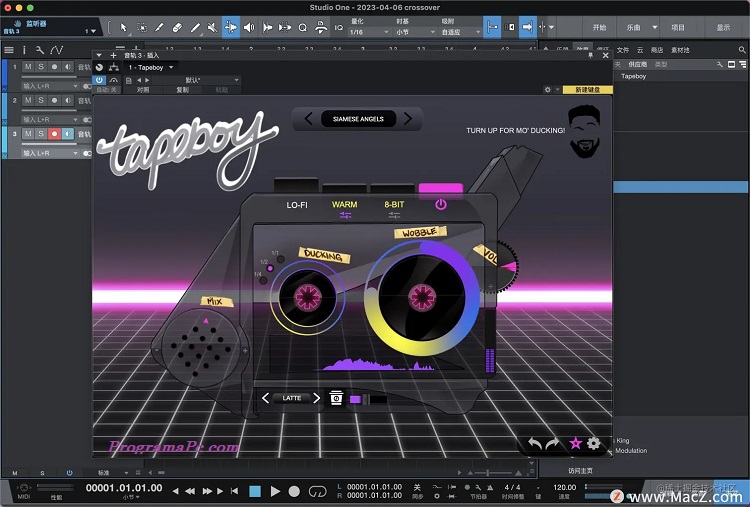Screen dimensions: 750x507
Task: Select next tape type after LATTE
Action: 316,398
